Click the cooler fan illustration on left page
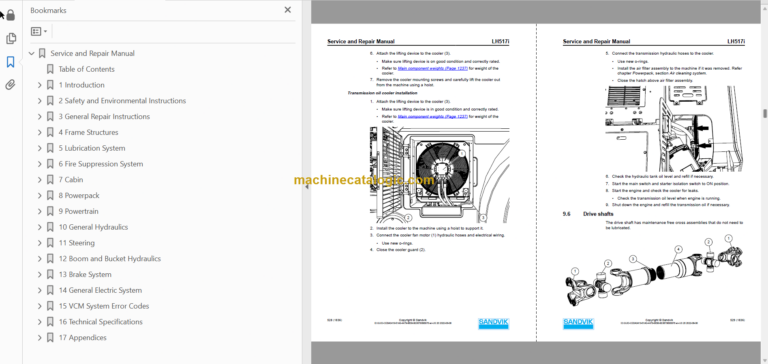This screenshot has height=364, width=768. (439, 175)
